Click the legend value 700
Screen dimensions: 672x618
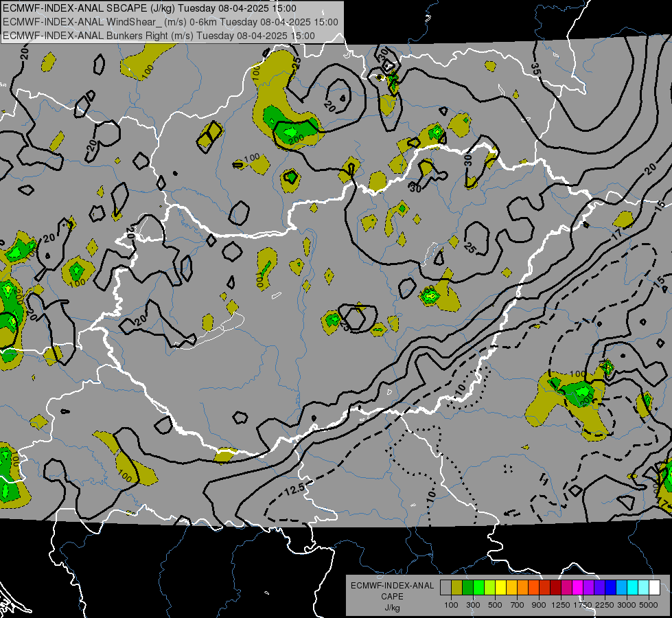coord(518,605)
